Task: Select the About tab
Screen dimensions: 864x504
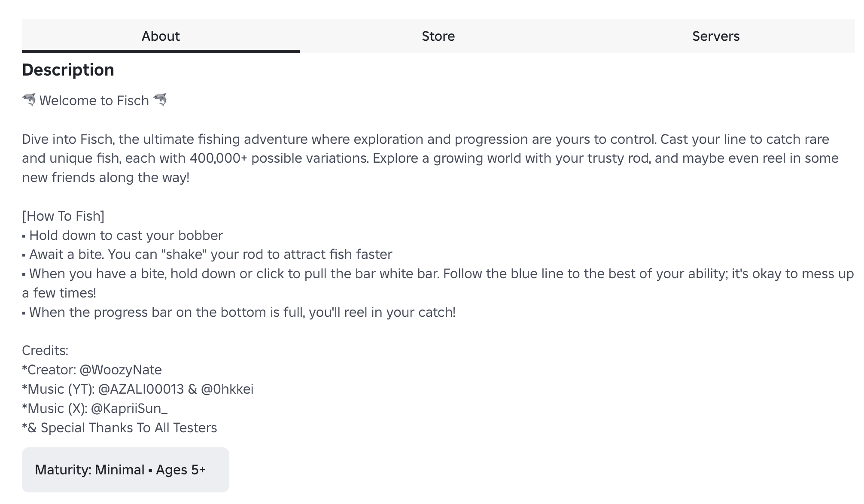Action: click(x=161, y=36)
